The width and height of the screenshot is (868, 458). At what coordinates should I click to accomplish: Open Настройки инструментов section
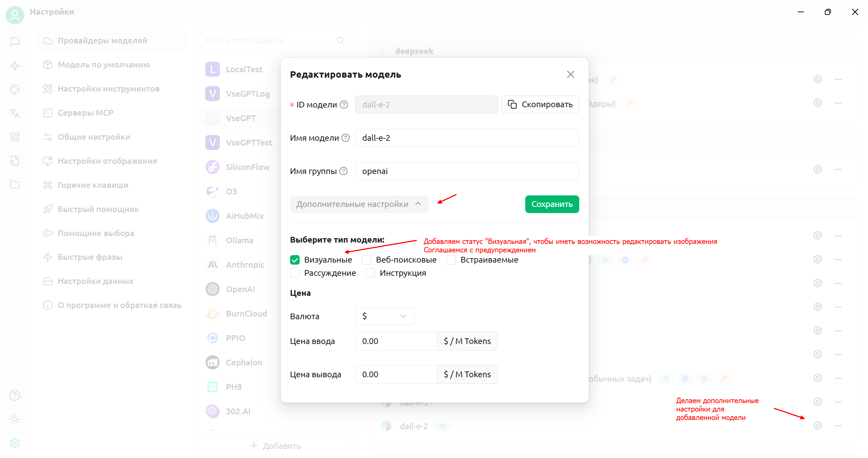click(112, 89)
